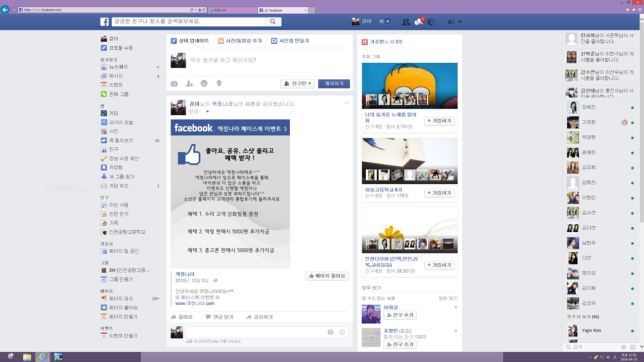
Task: Click 댓글 달기 under the post
Action: click(x=219, y=317)
